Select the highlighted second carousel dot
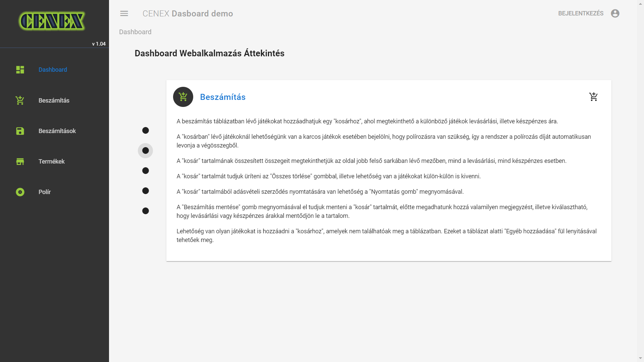The width and height of the screenshot is (644, 362). click(x=146, y=150)
